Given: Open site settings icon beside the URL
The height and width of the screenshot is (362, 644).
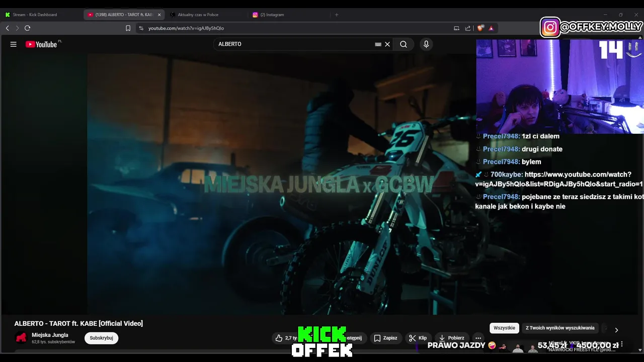Looking at the screenshot, I should click(141, 28).
